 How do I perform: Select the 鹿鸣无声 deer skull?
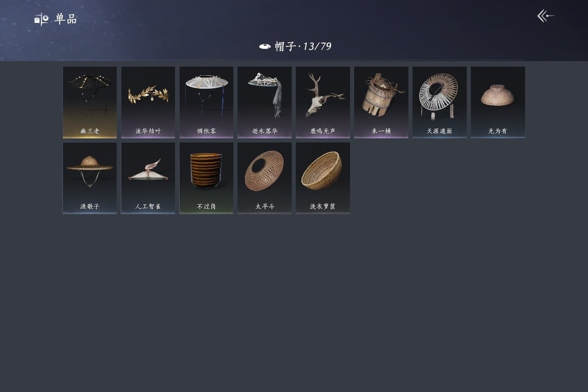[323, 102]
